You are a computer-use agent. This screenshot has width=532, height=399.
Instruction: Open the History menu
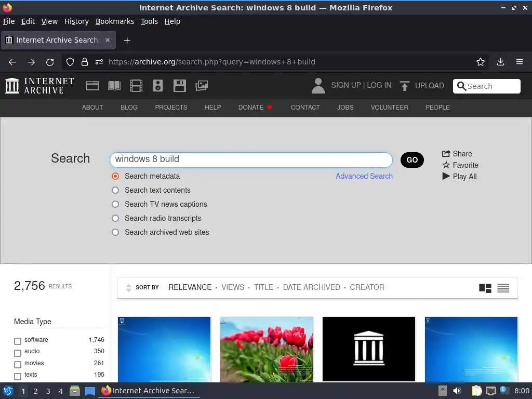76,21
